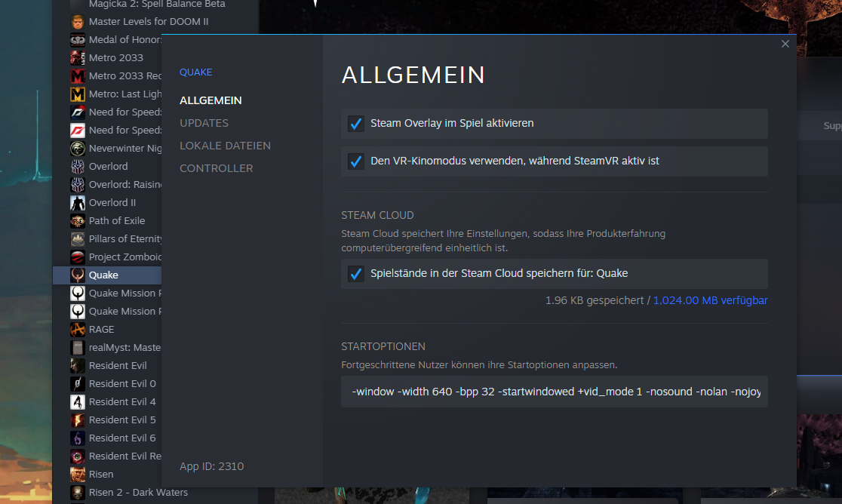Click the realMyst game icon

(77, 348)
